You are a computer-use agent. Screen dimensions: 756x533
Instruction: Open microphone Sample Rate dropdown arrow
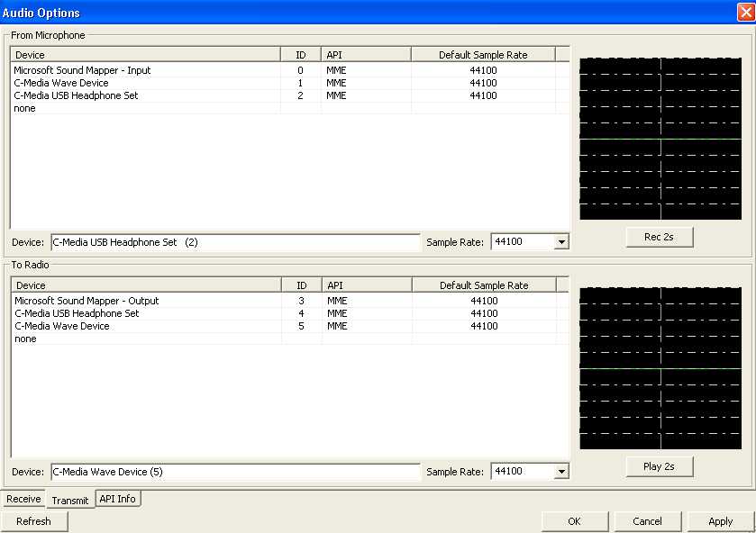(x=561, y=242)
